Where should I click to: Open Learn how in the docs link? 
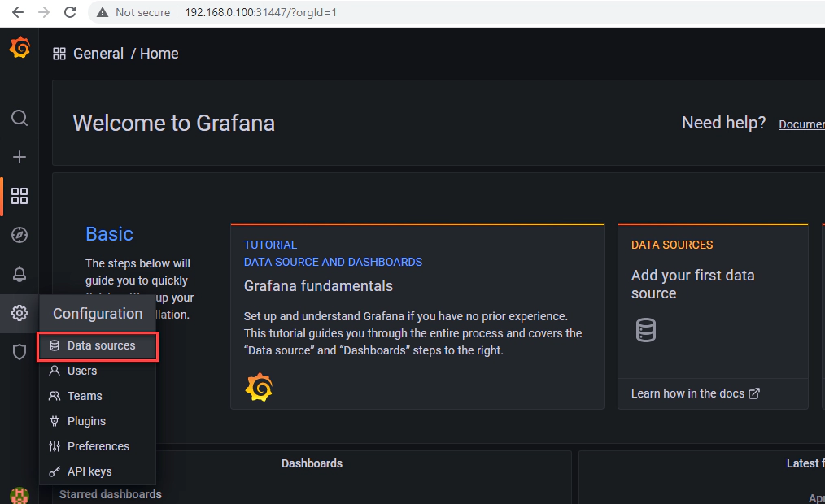pos(696,393)
